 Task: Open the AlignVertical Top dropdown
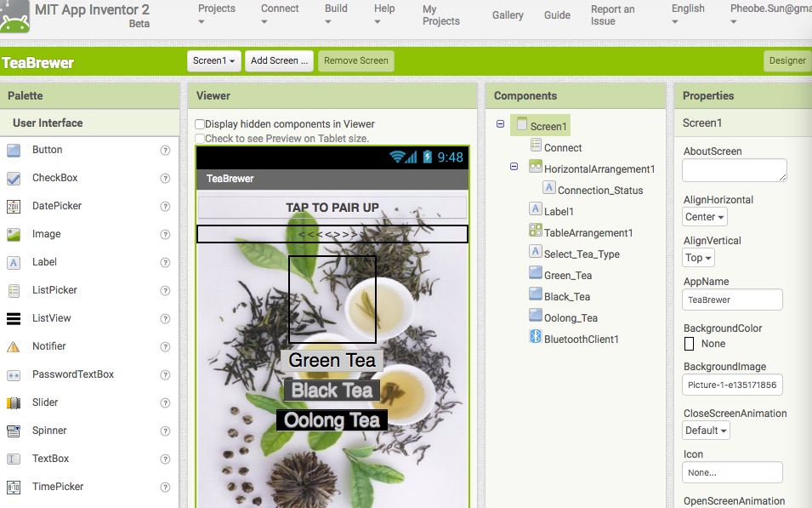tap(698, 258)
